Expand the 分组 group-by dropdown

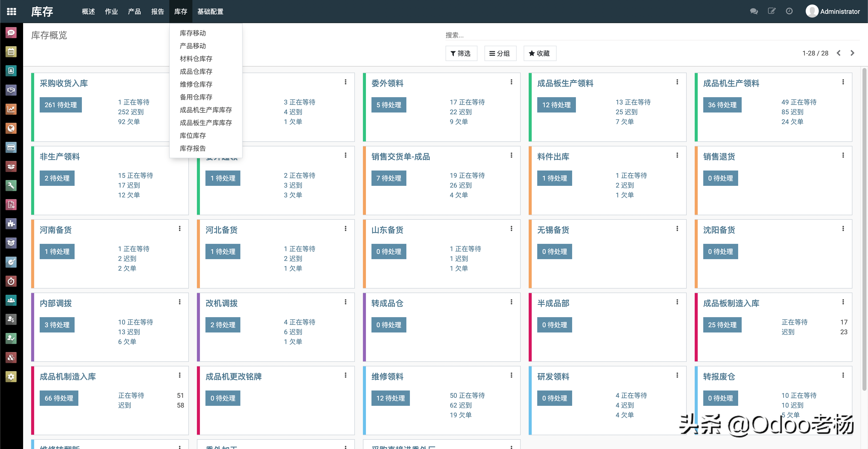(500, 53)
